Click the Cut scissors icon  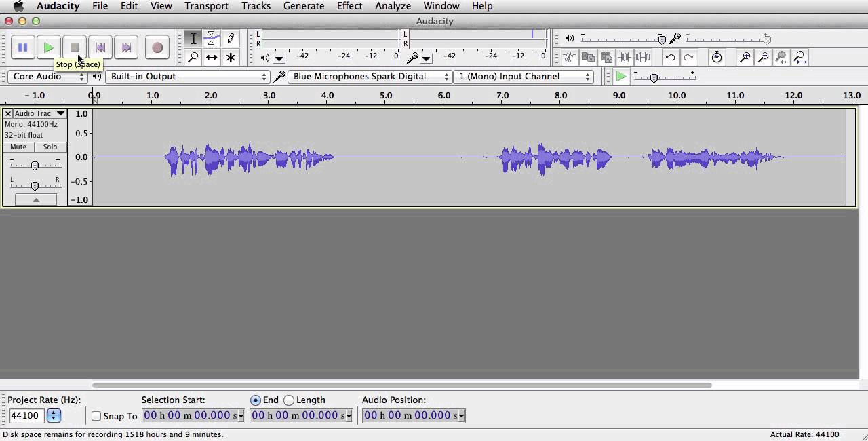(x=570, y=58)
